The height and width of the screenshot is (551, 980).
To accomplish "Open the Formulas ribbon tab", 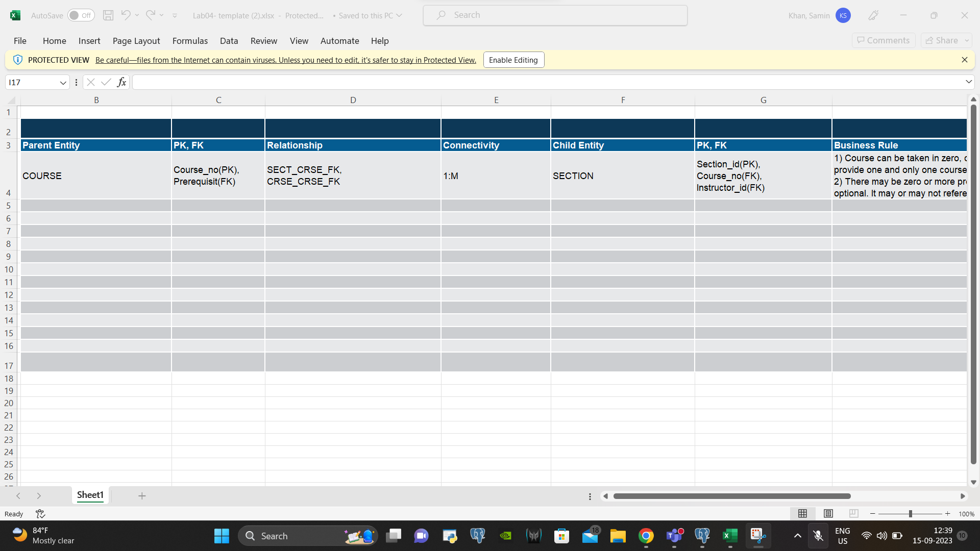I will coord(190,41).
